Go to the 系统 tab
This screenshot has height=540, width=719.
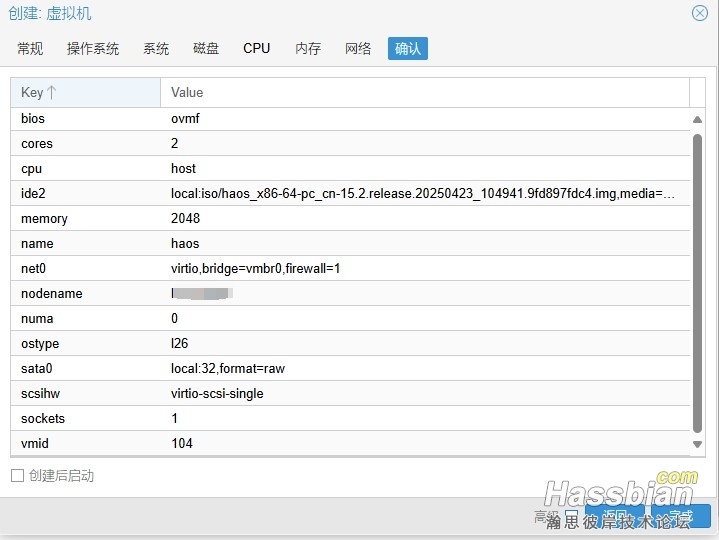pos(156,49)
